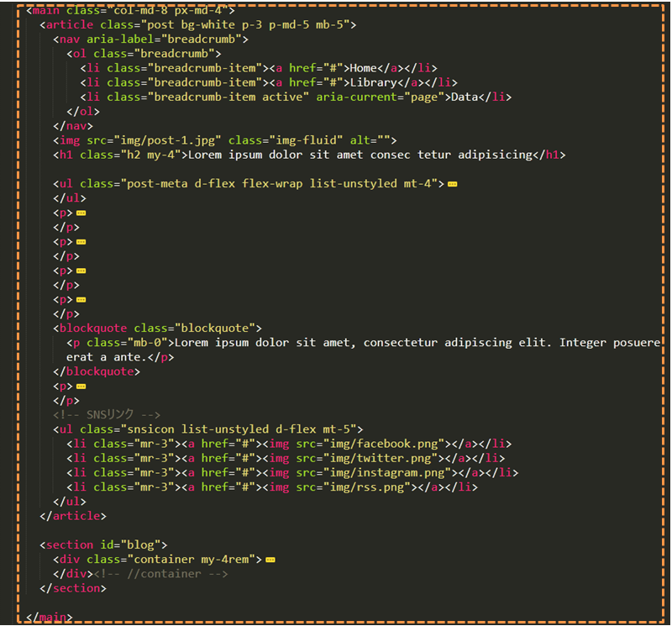This screenshot has height=626, width=672.
Task: Click the word Data in active breadcrumb
Action: coord(465,97)
